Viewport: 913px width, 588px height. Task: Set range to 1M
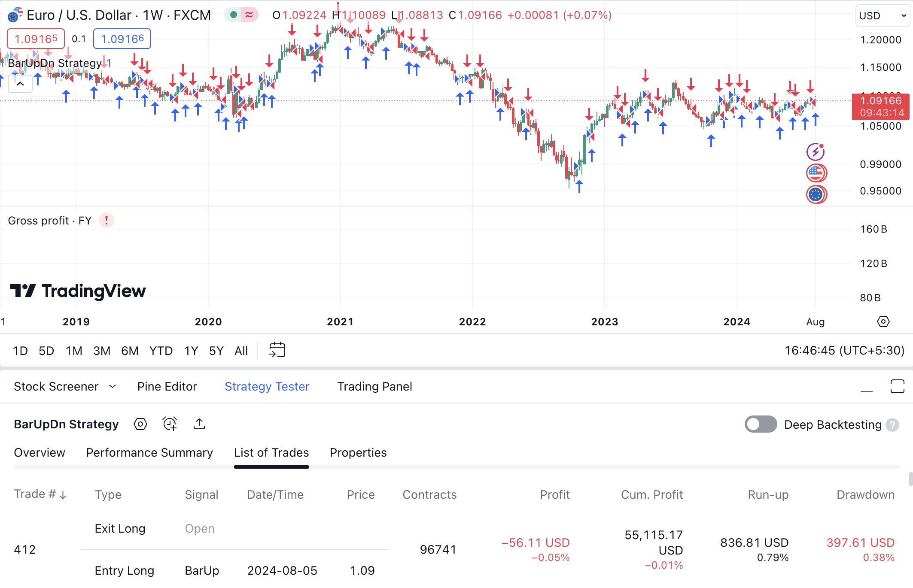(x=74, y=351)
